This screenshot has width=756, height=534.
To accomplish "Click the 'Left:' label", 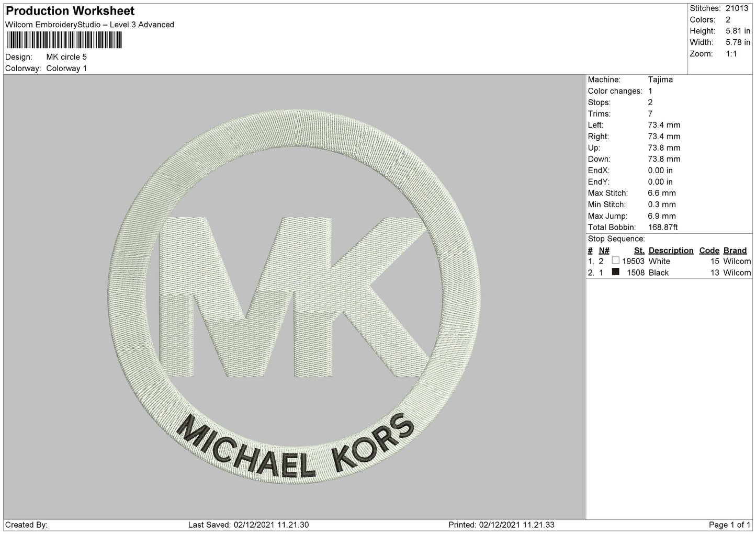I will 595,125.
